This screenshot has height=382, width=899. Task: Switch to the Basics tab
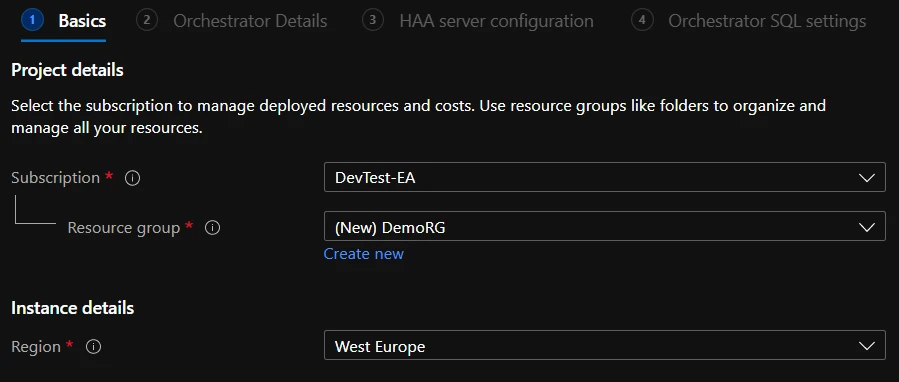click(x=82, y=21)
